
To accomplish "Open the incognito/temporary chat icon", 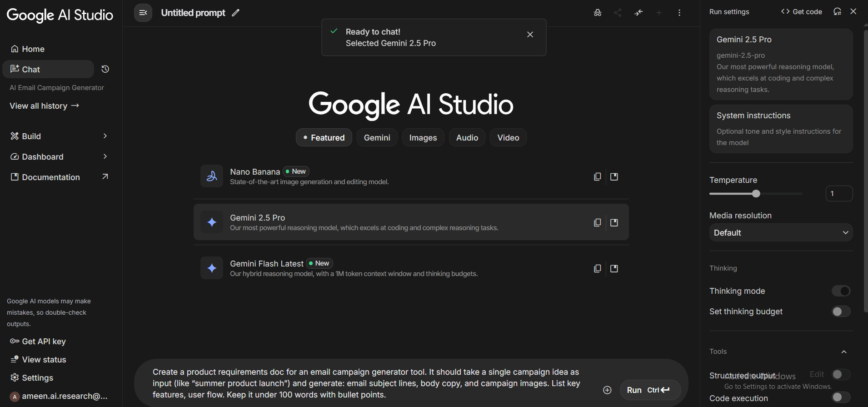I will 598,13.
